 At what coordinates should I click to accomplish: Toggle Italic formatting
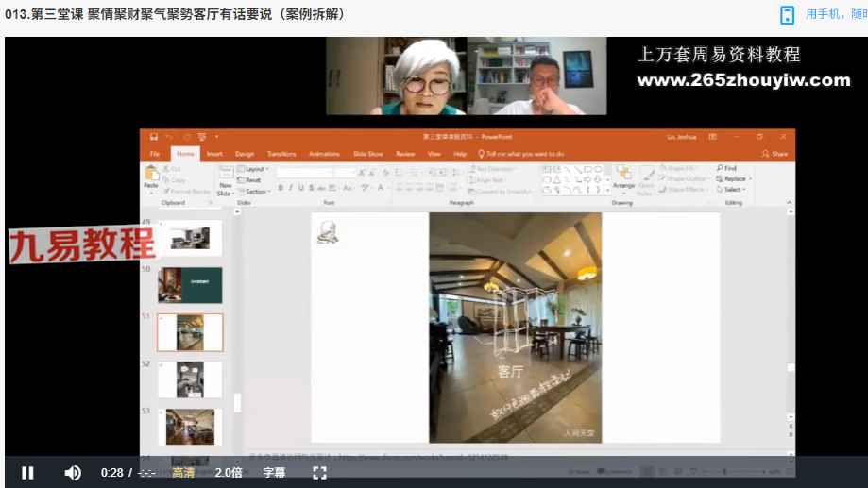coord(291,188)
